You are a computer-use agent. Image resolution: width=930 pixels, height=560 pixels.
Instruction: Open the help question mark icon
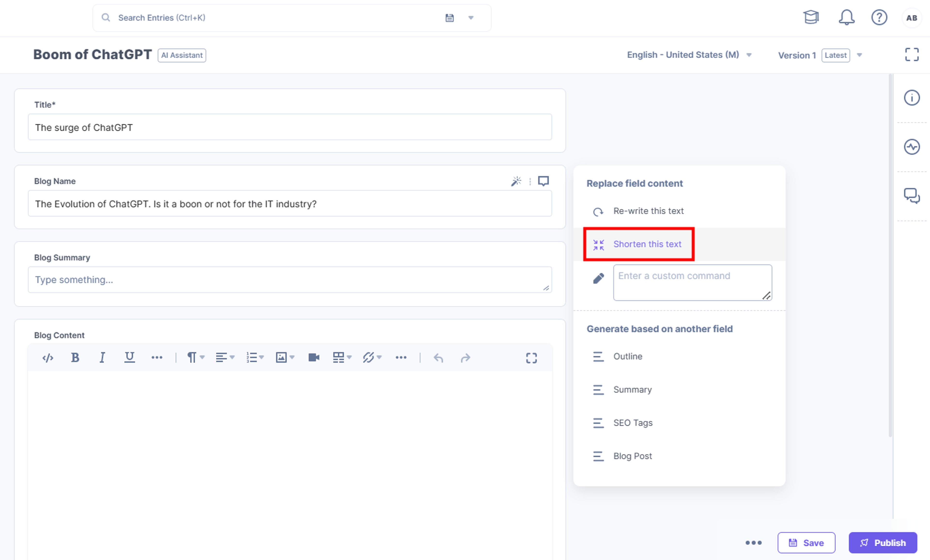coord(879,17)
